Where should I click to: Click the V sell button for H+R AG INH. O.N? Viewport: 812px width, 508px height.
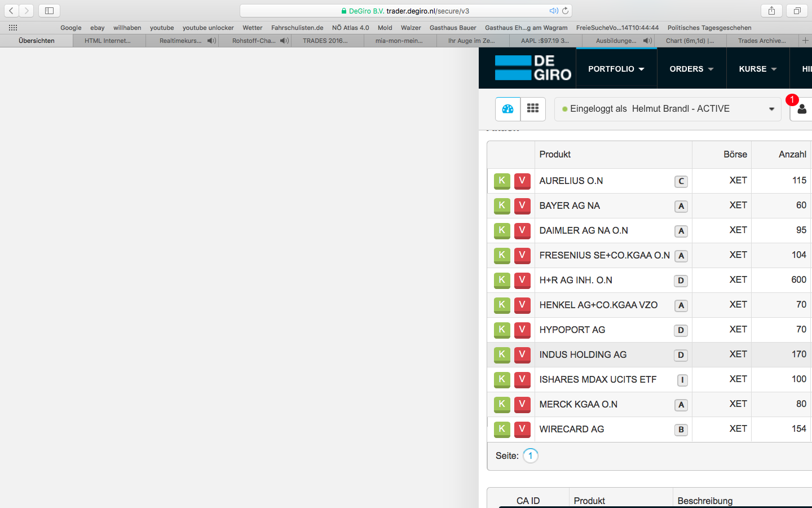click(522, 281)
